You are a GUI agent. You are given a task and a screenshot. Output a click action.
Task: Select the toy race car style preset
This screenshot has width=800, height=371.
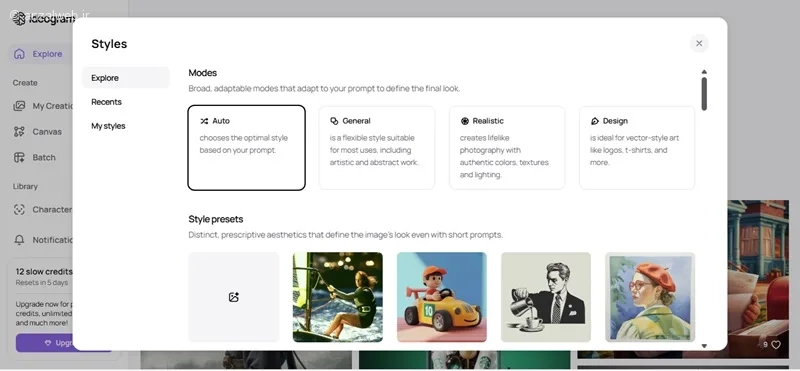tap(442, 297)
